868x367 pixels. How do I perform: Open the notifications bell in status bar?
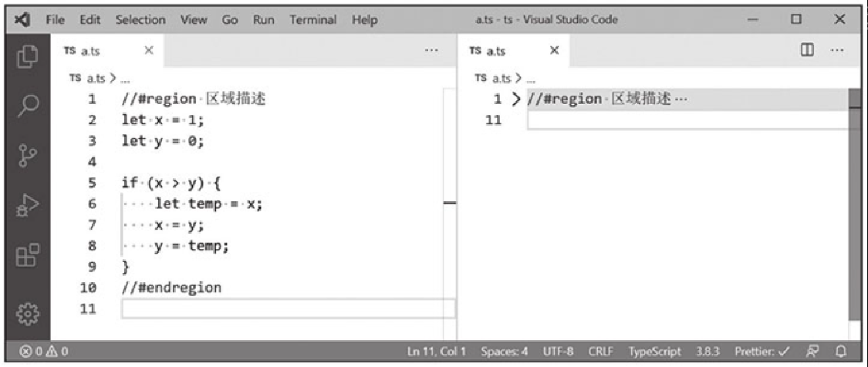[x=841, y=351]
